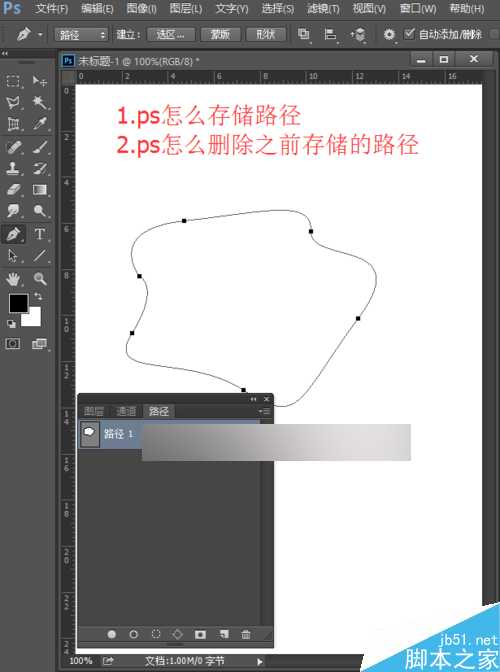Image resolution: width=500 pixels, height=672 pixels.
Task: Select the Move tool
Action: (x=39, y=81)
